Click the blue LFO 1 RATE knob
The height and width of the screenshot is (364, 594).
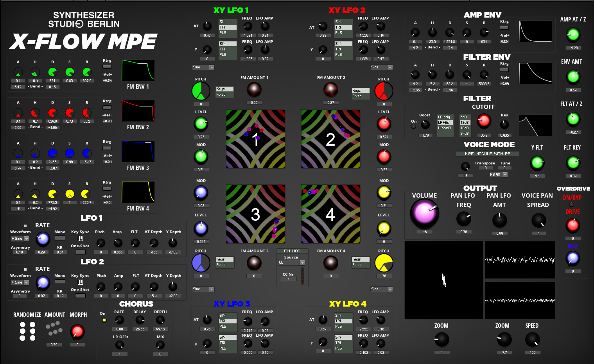pyautogui.click(x=43, y=239)
